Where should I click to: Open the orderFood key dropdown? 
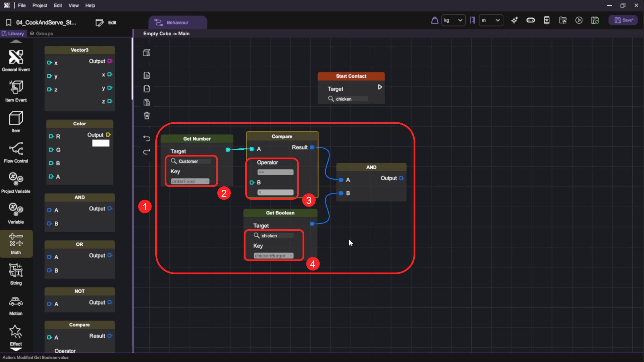pyautogui.click(x=190, y=181)
